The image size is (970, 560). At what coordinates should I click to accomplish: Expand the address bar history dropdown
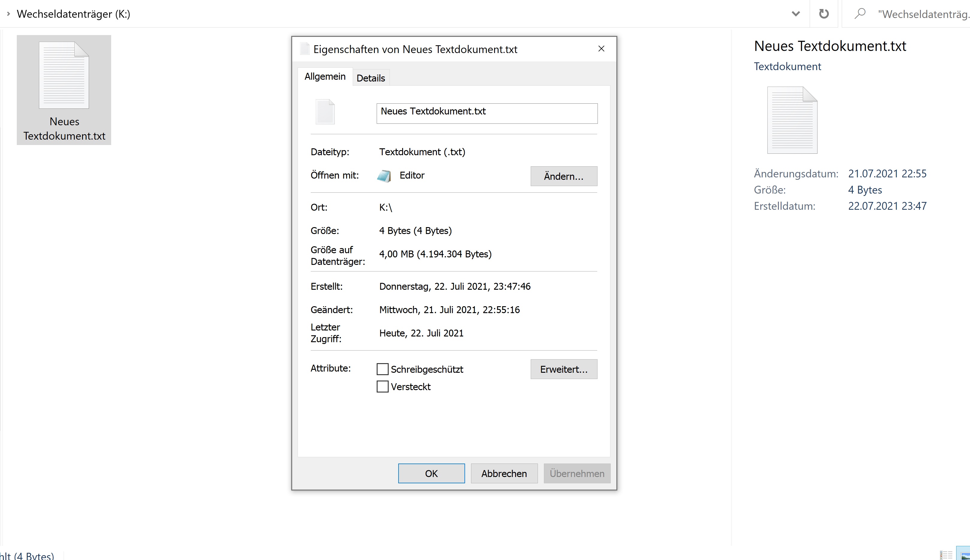click(796, 14)
